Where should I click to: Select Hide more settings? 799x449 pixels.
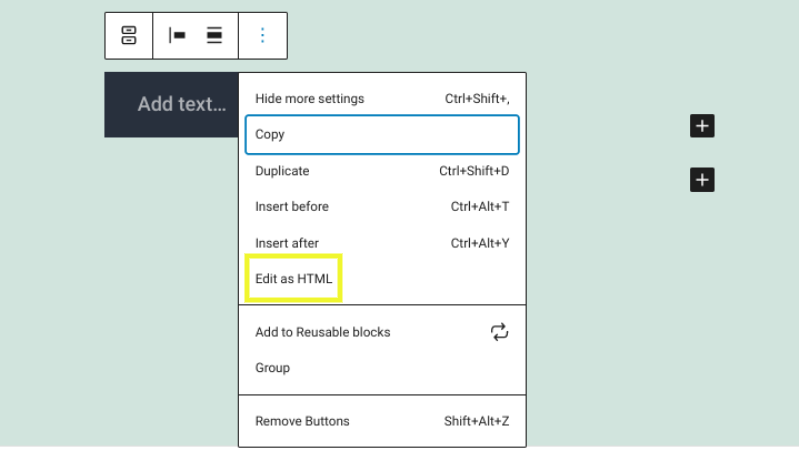(x=310, y=99)
